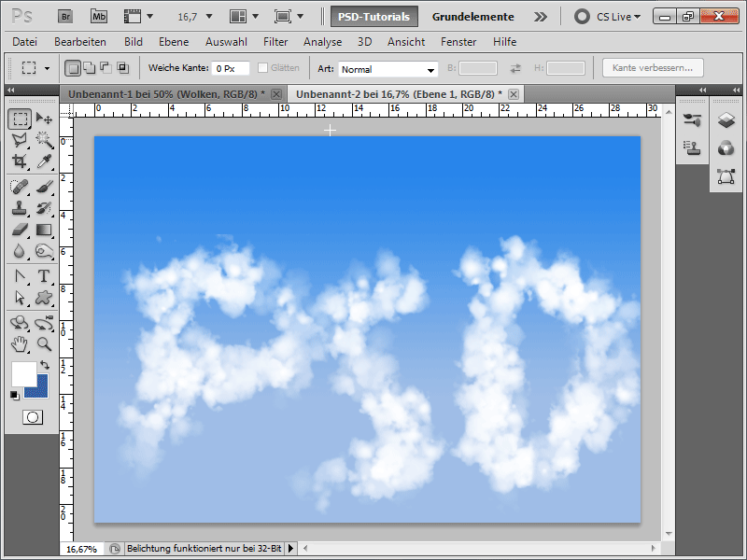Open the Bearbeiten menu
Image resolution: width=747 pixels, height=560 pixels.
coord(80,42)
